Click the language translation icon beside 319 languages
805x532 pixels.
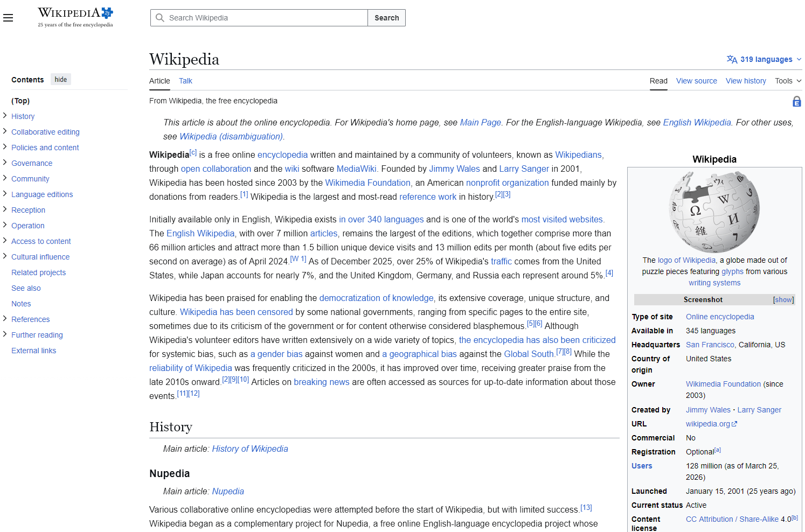[732, 59]
